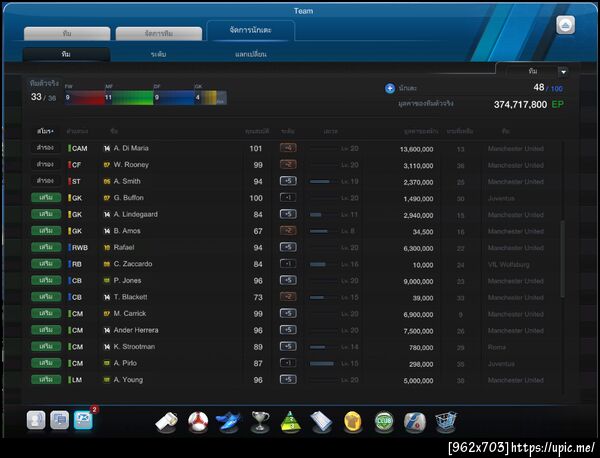This screenshot has width=600, height=458.
Task: Open the team filter dropdown arrow top right
Action: click(563, 72)
